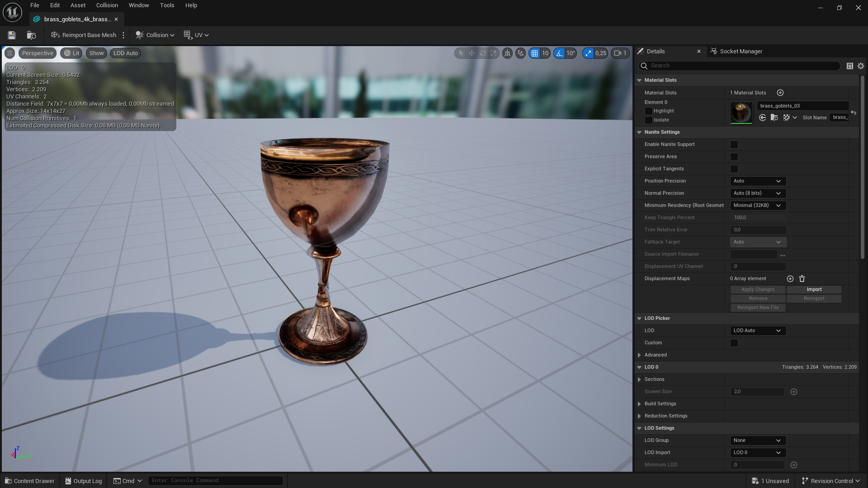Use selected asset from Content Browser arrow

coord(763,117)
